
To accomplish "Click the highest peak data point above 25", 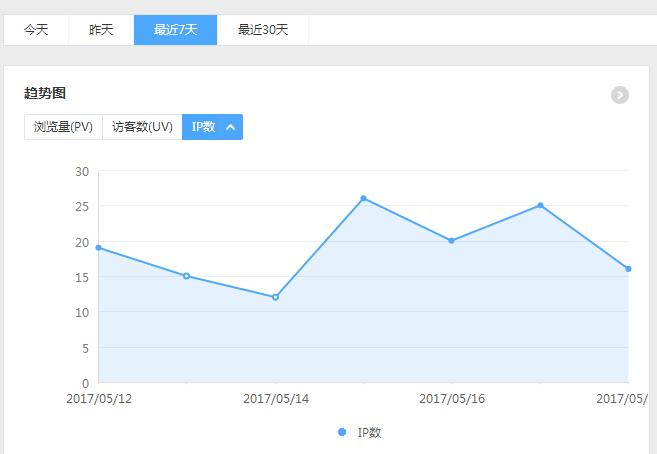I will 363,198.
